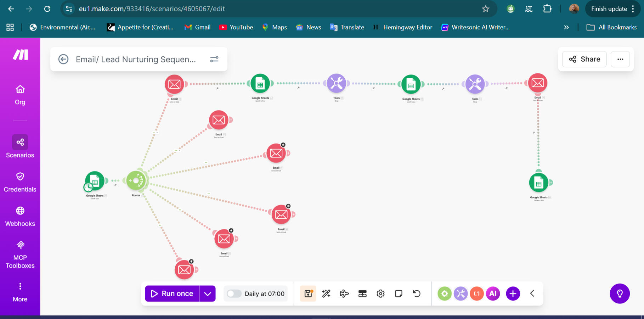Screen dimensions: 644x319
Task: Select the Router module in the canvas
Action: [x=137, y=180]
